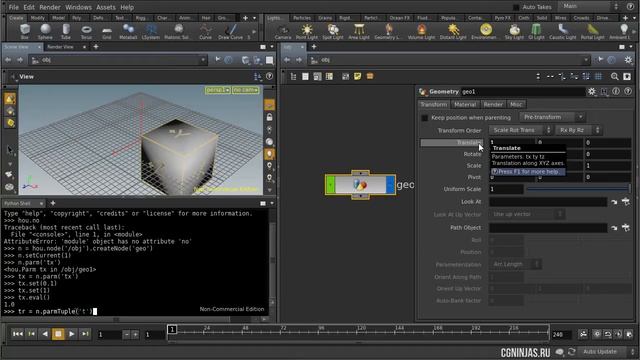Adjust the Uniform Scale slider
Viewport: 640px width, 360px height.
point(578,189)
